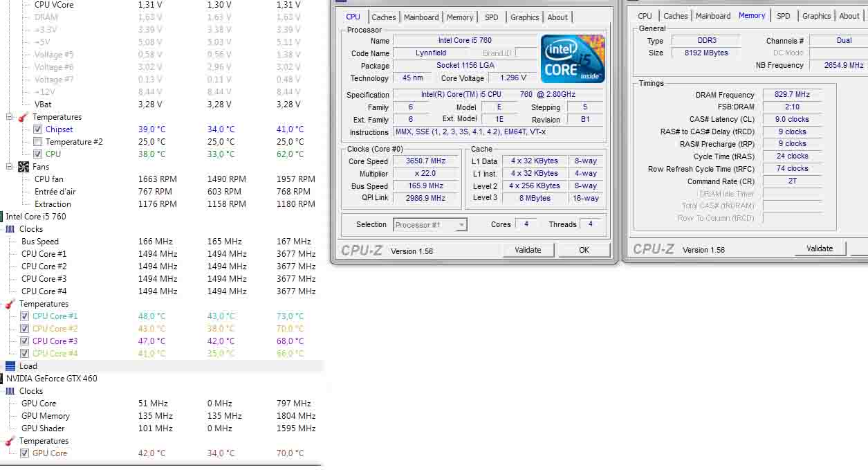Open Mainboard tab in CPU-Z processor window
This screenshot has height=470, width=868.
point(421,17)
